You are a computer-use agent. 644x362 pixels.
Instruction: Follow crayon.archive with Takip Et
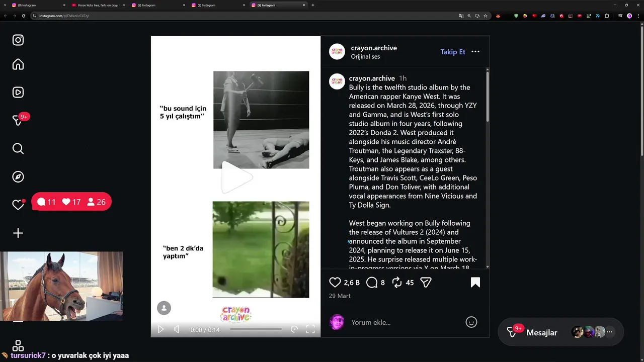453,52
